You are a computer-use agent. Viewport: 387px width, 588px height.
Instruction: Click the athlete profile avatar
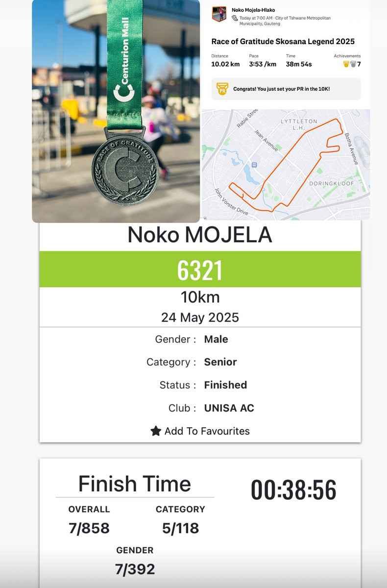(x=219, y=14)
